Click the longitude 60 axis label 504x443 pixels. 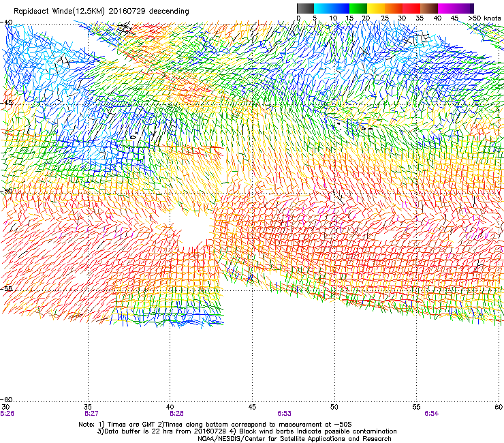click(499, 407)
